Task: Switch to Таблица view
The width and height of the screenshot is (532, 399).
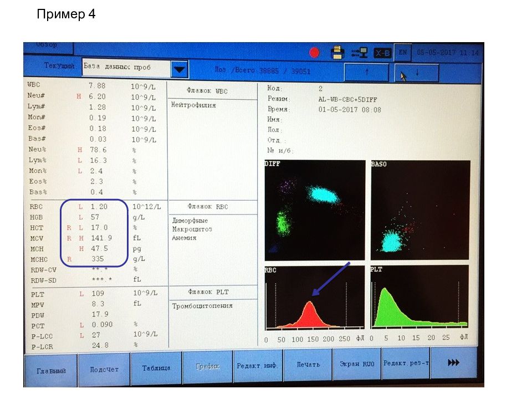Action: pyautogui.click(x=156, y=368)
